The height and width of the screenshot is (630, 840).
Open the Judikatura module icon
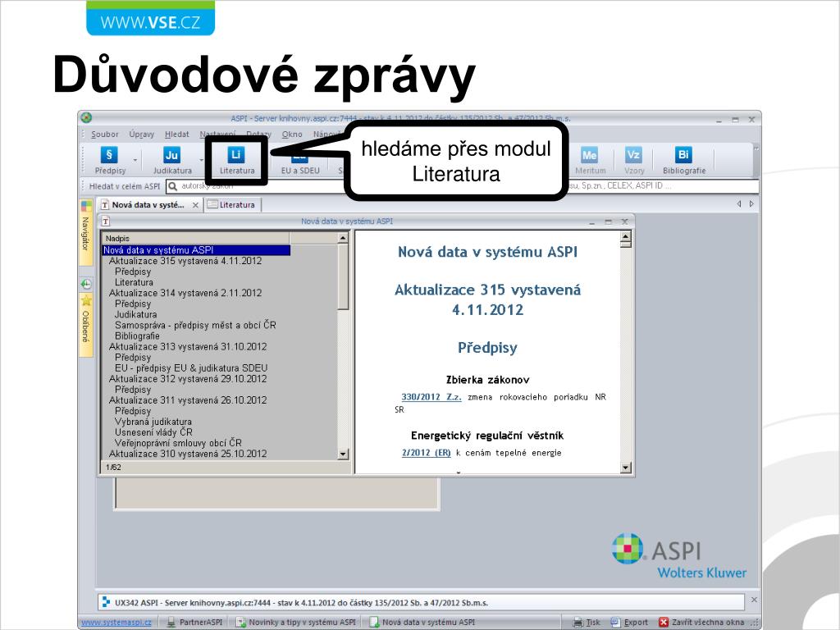tap(171, 155)
